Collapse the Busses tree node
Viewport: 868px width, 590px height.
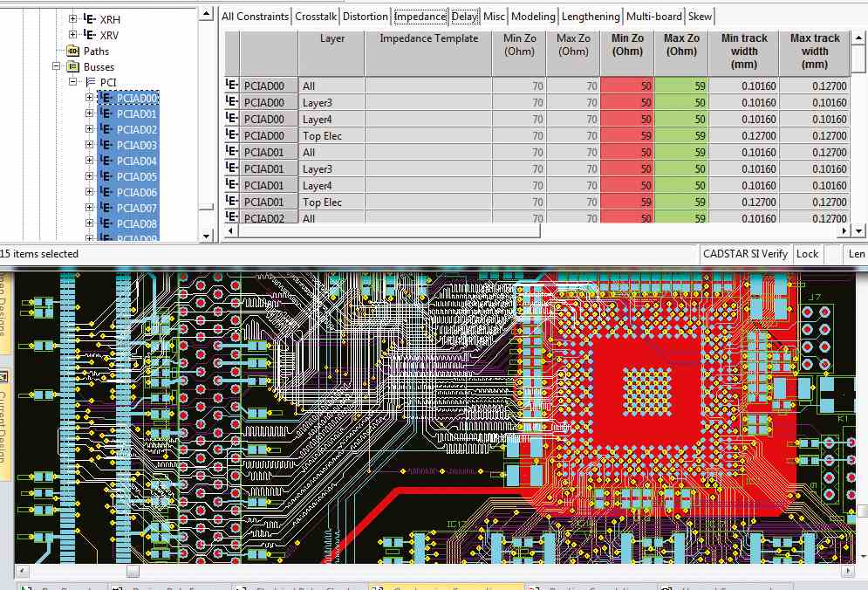click(x=57, y=66)
